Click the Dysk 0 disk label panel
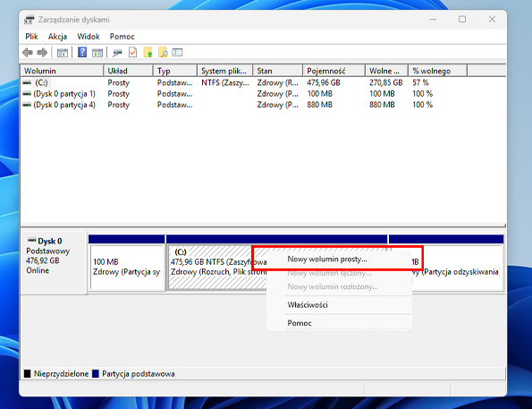The image size is (532, 409). coord(53,262)
